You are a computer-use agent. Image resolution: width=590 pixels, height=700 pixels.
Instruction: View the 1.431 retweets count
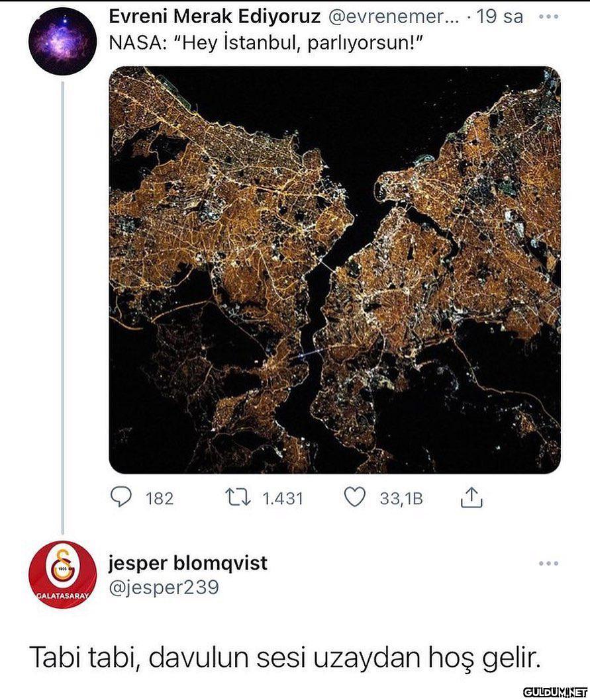(x=283, y=498)
